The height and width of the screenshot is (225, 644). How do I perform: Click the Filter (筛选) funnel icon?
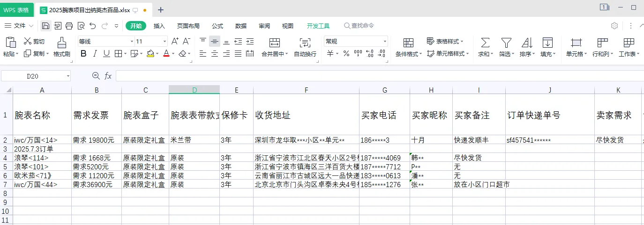point(506,43)
